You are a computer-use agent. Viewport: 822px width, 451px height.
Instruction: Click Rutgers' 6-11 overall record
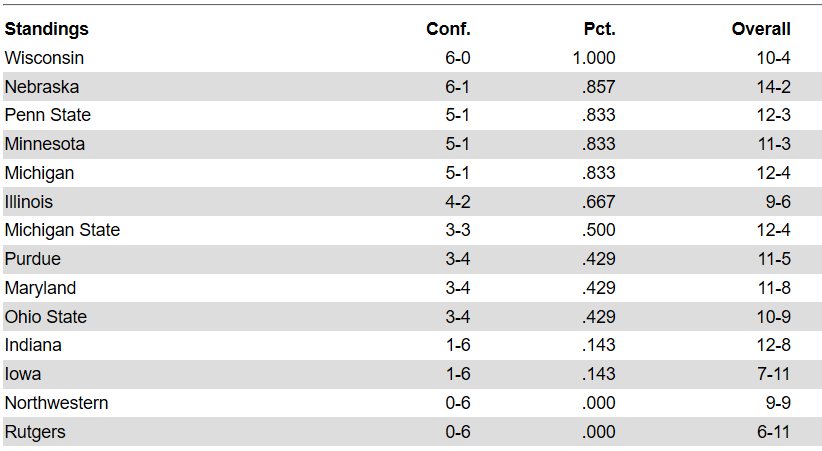[x=773, y=432]
